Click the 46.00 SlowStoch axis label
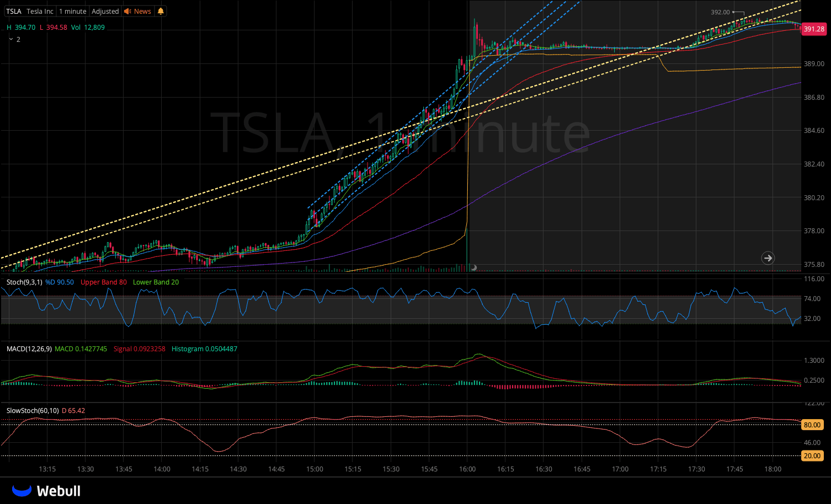831x504 pixels. pyautogui.click(x=813, y=442)
